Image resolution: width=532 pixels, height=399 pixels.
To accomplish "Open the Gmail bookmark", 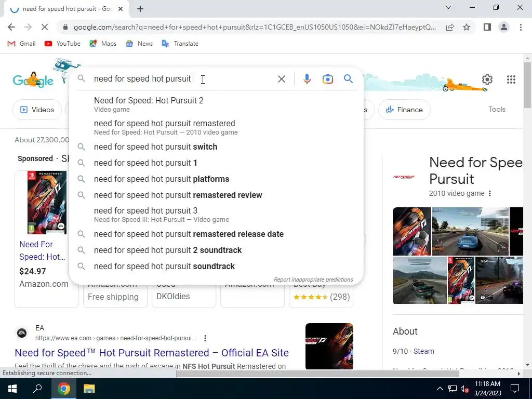I will 21,44.
